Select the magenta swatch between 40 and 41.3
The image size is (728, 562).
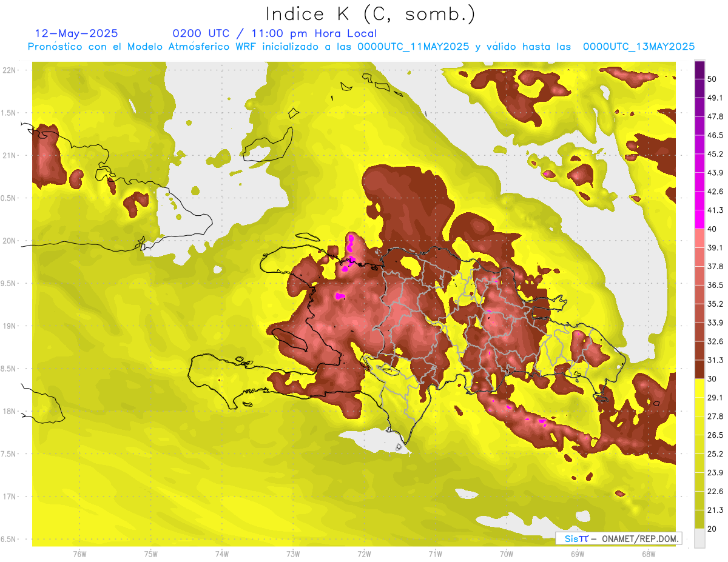(700, 219)
